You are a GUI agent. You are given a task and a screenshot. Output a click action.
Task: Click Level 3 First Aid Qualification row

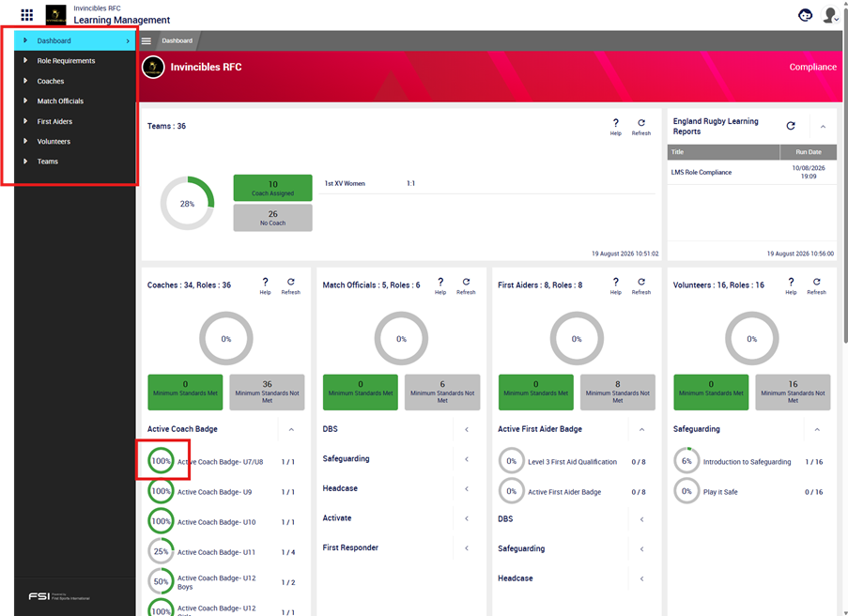(x=577, y=462)
